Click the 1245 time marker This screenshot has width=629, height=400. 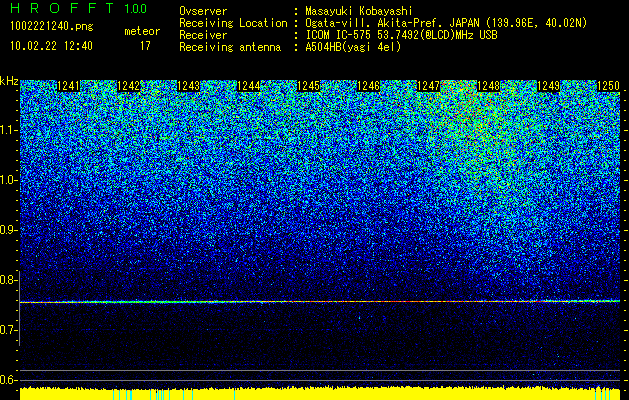(308, 86)
